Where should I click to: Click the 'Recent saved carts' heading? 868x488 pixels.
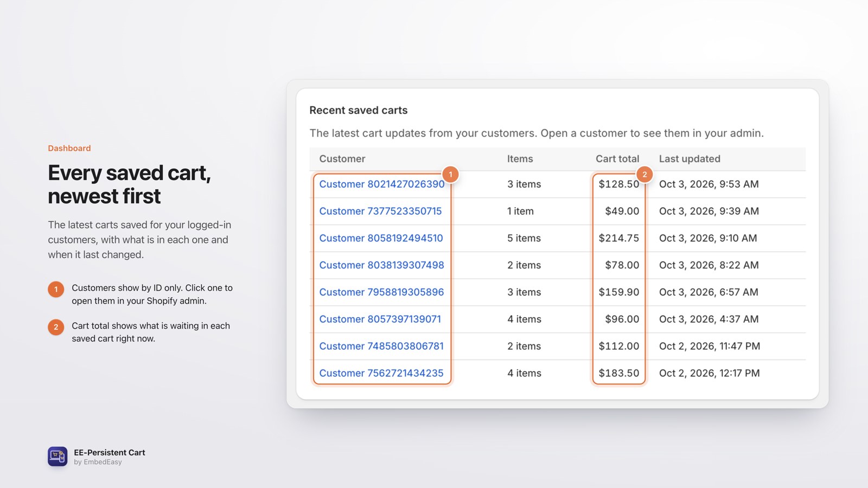point(358,111)
